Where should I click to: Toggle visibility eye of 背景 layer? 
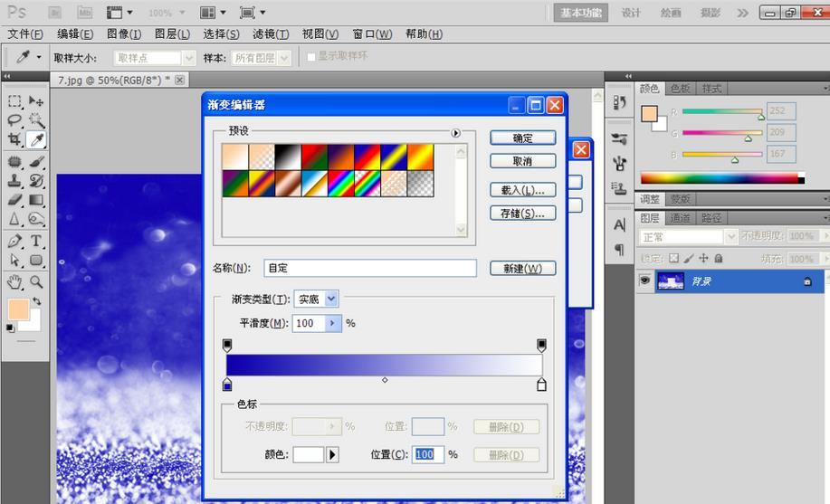click(x=644, y=281)
